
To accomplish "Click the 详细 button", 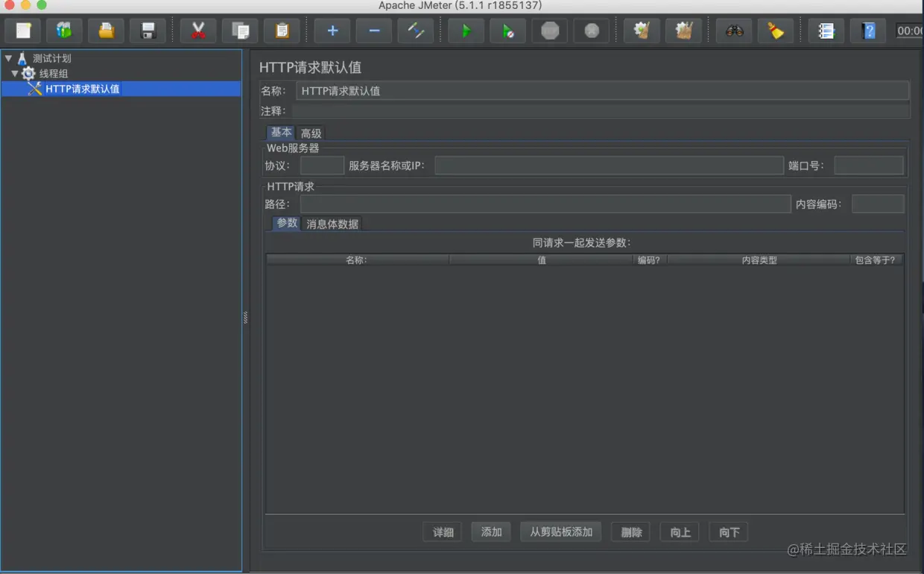I will point(443,532).
